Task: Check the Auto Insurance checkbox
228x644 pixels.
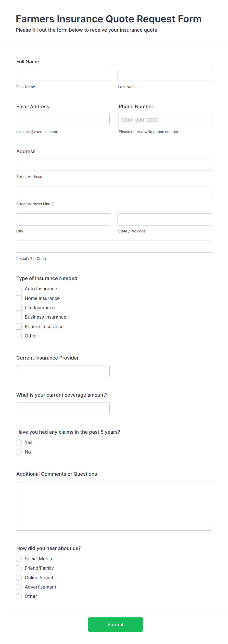Action: [x=19, y=289]
